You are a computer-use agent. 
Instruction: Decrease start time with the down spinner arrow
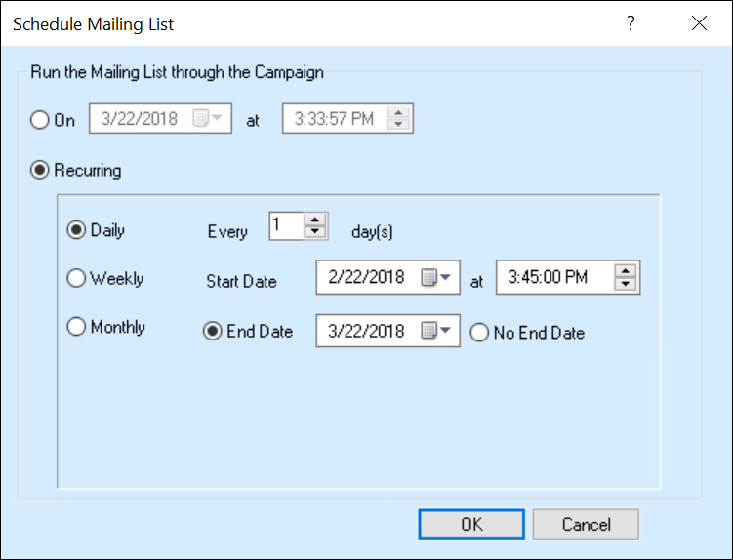pos(626,283)
